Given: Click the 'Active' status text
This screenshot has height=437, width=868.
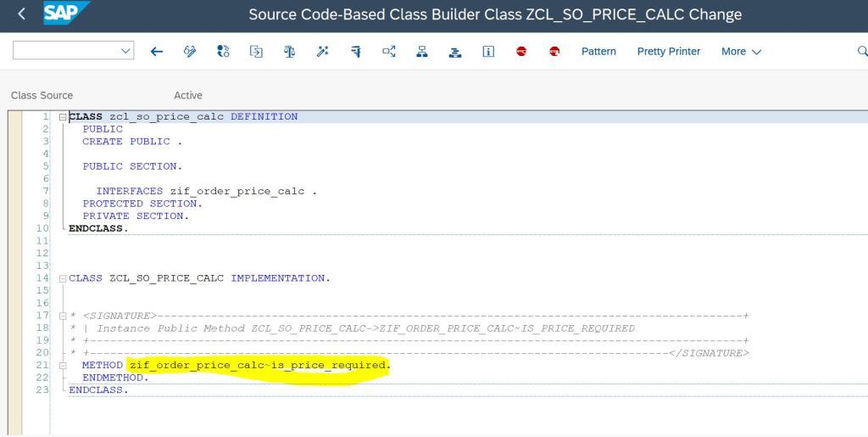Looking at the screenshot, I should (188, 95).
